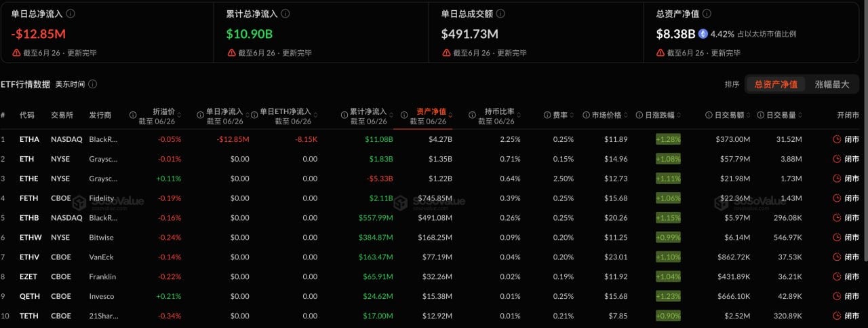Click clock icon in ETHA row
868x328 pixels.
click(x=837, y=139)
